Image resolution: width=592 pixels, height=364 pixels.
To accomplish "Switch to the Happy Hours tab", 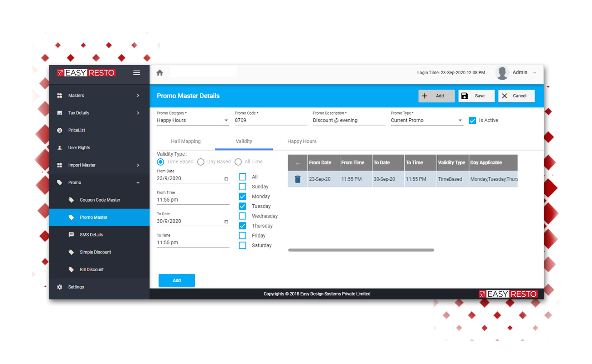I will (302, 142).
